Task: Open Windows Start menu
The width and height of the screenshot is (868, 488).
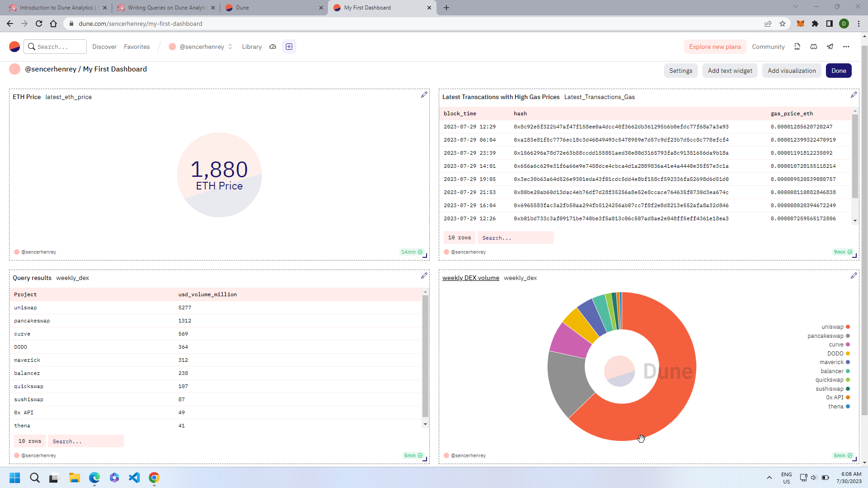Action: click(14, 478)
